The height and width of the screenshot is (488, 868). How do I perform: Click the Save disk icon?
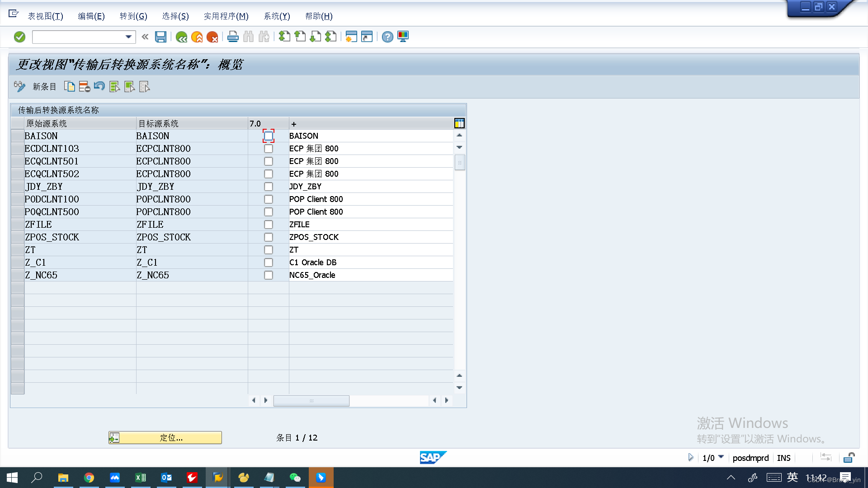coord(160,37)
